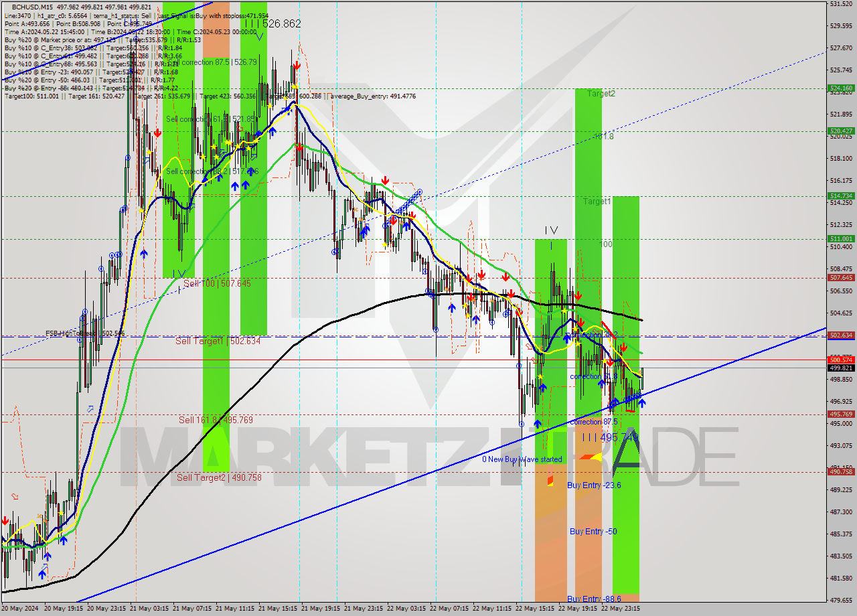Click the green 511.001 price tag
The height and width of the screenshot is (616, 857).
tap(841, 238)
